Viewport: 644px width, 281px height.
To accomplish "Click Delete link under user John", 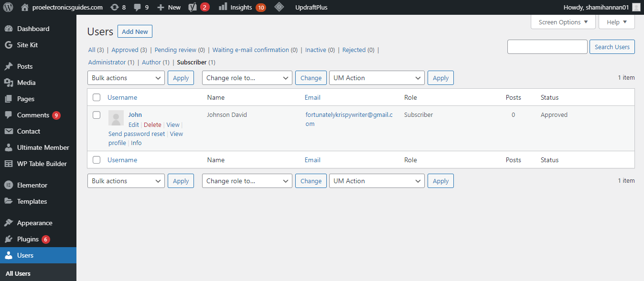I will tap(152, 125).
